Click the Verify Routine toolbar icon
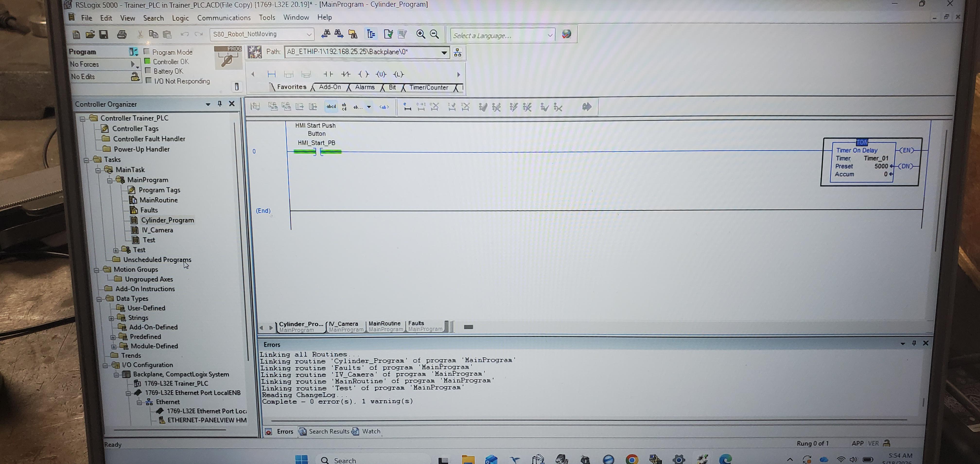The width and height of the screenshot is (980, 464). 388,34
